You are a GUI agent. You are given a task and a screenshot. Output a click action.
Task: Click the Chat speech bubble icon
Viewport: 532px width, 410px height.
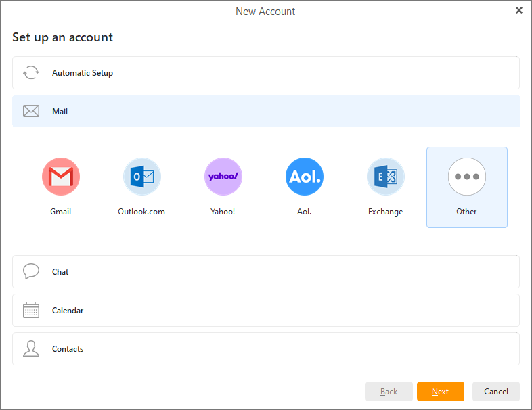click(x=31, y=272)
